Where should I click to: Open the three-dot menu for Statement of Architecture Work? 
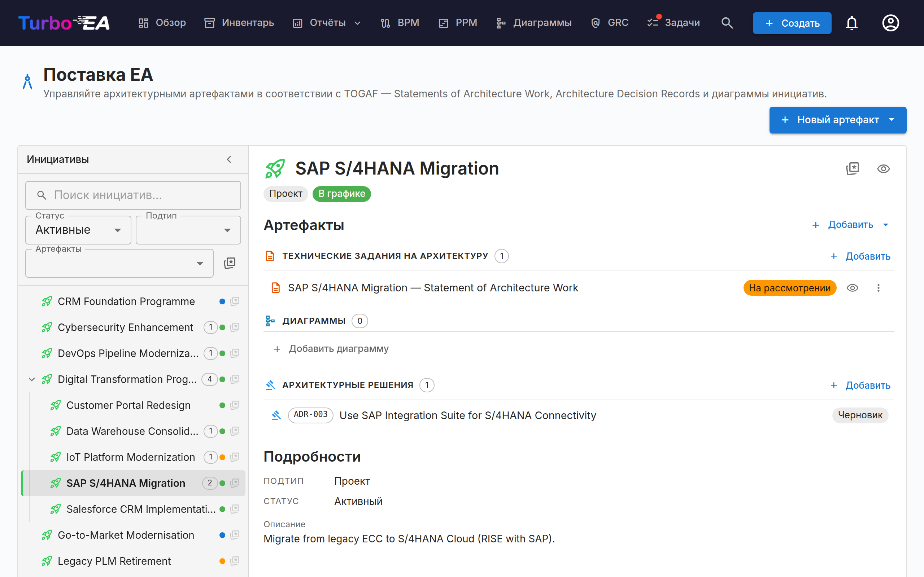coord(878,288)
